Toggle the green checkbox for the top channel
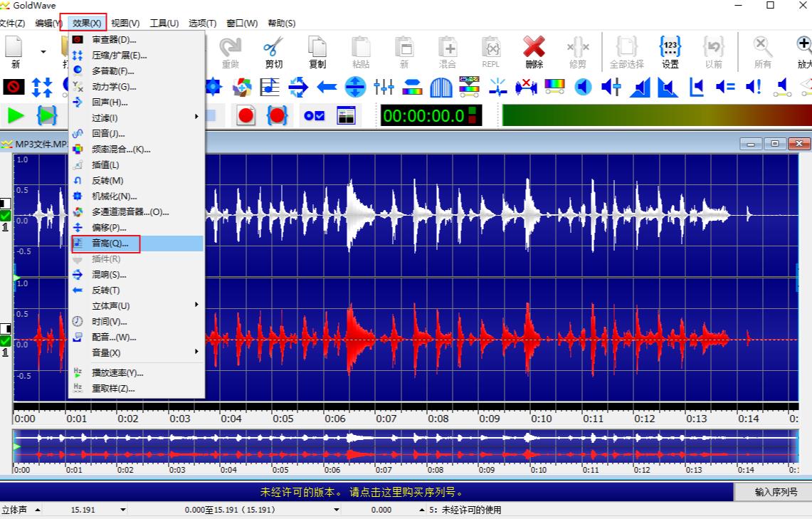The height and width of the screenshot is (519, 812). [x=6, y=216]
